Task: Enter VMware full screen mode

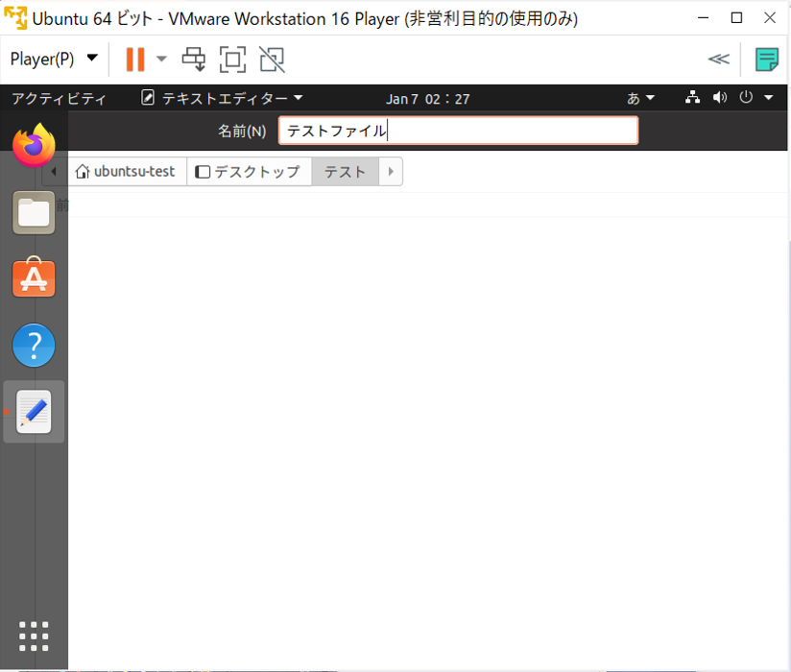Action: pyautogui.click(x=232, y=60)
